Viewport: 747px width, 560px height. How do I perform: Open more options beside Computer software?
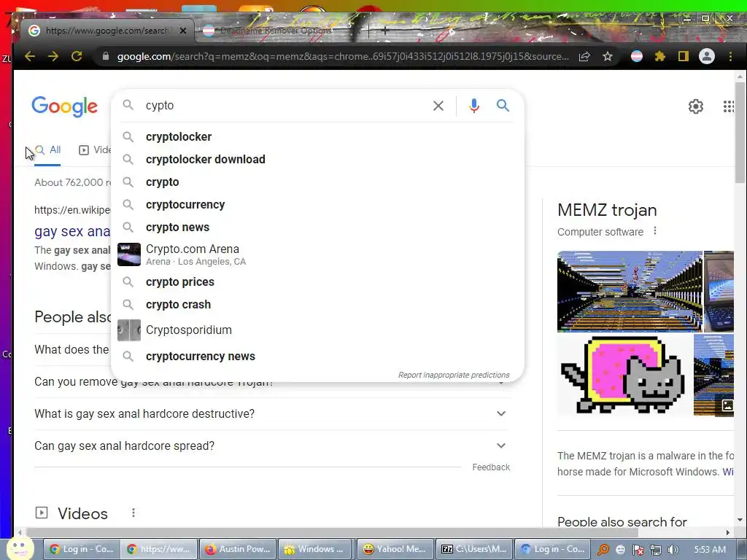(x=655, y=231)
